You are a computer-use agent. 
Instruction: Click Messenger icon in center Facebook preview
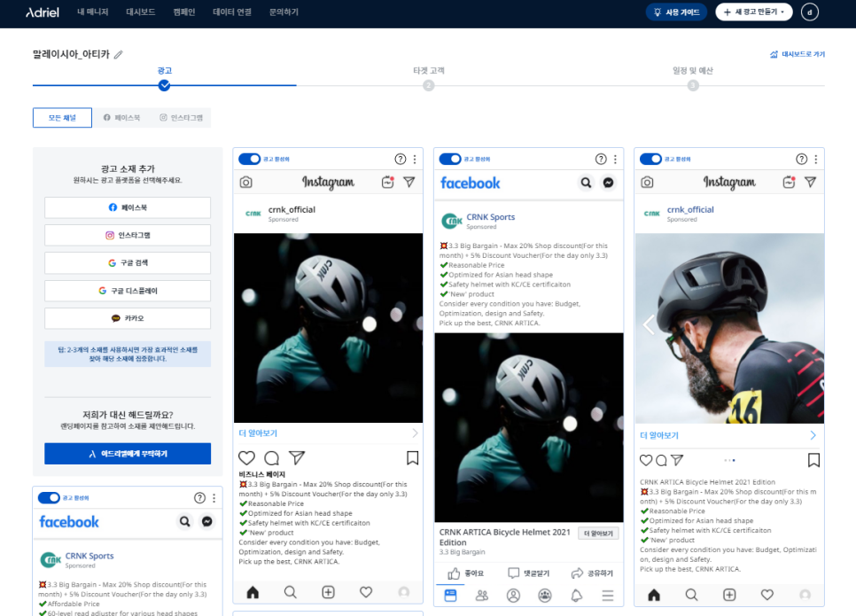pyautogui.click(x=608, y=183)
